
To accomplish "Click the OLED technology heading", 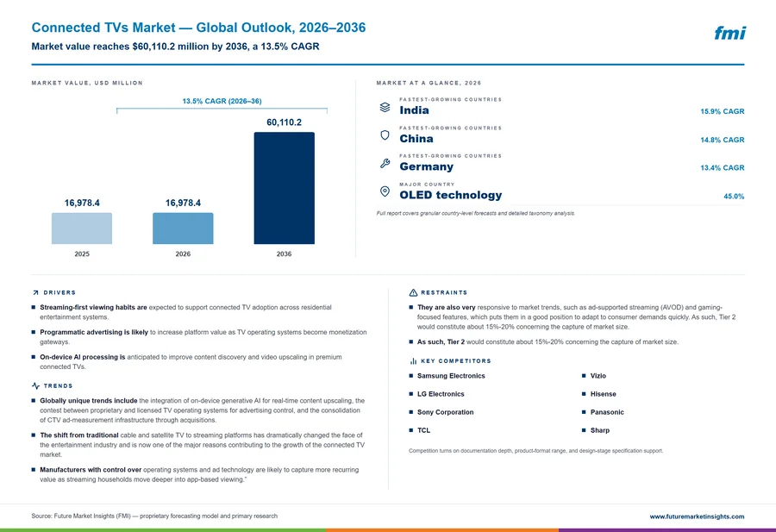I will 451,195.
